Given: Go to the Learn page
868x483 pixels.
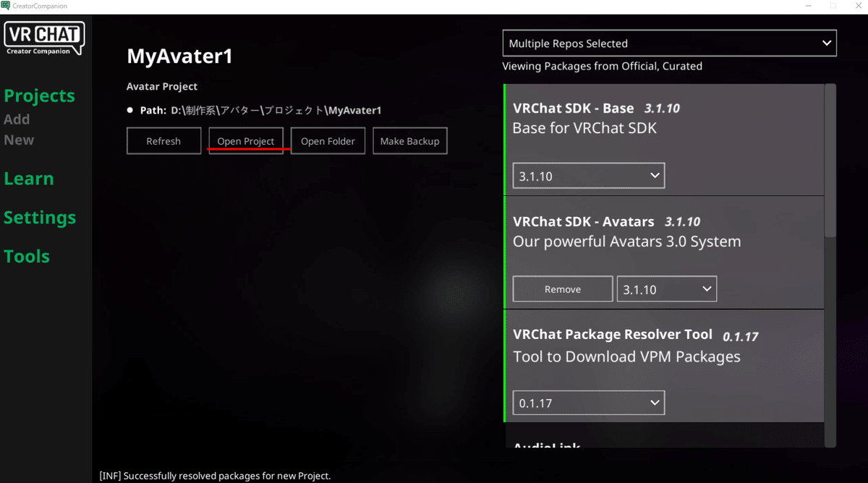Looking at the screenshot, I should 29,179.
